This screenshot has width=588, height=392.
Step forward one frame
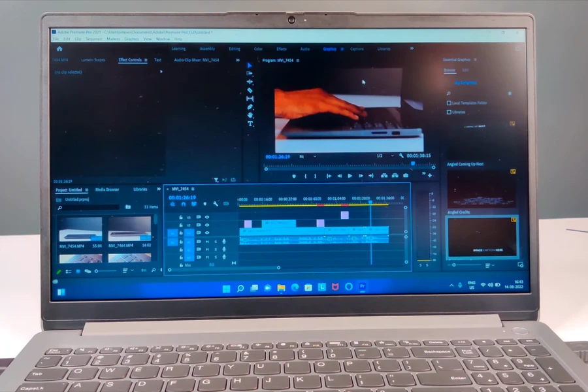(x=361, y=176)
